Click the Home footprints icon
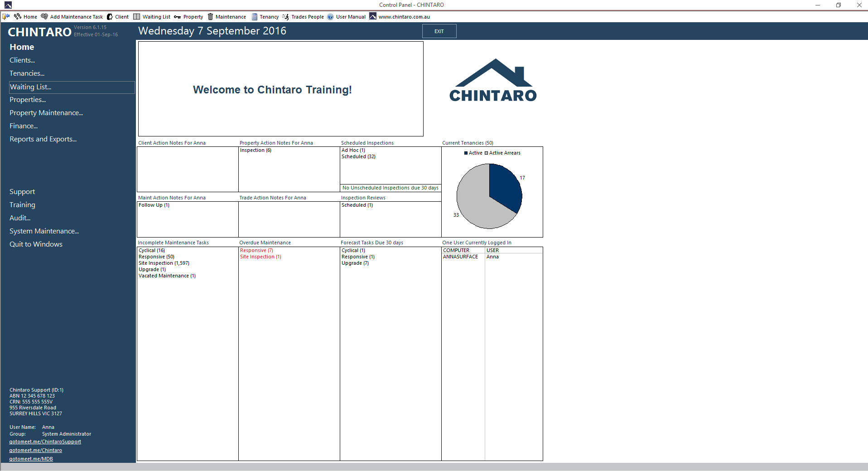This screenshot has height=471, width=868. [18, 17]
